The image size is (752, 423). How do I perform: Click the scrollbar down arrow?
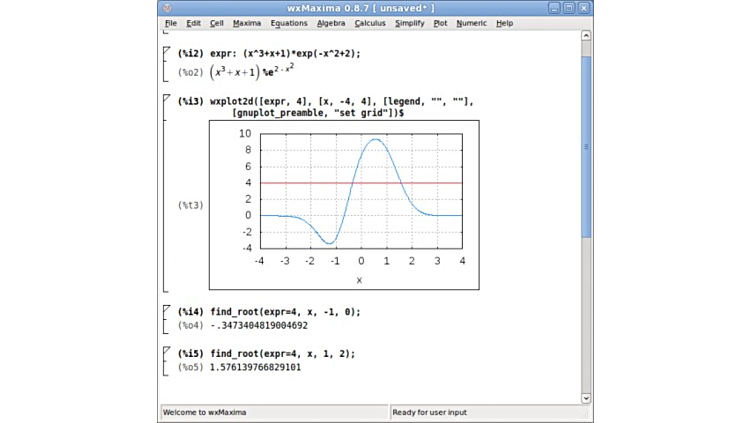(x=586, y=398)
